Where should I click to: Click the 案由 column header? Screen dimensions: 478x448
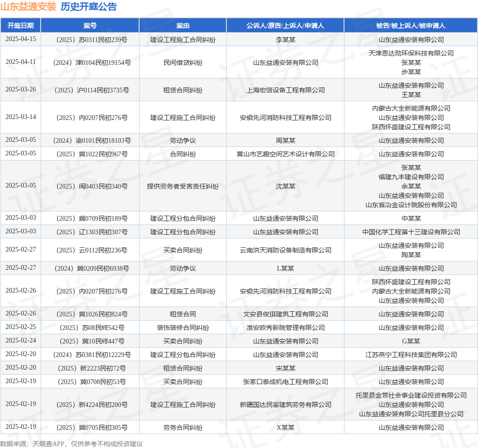click(x=183, y=26)
